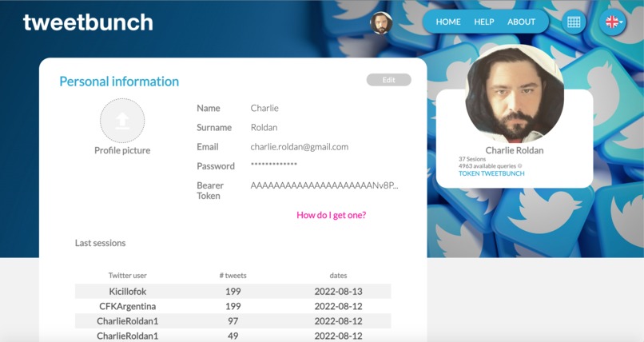This screenshot has height=342, width=644.
Task: Click the Twitter user column header
Action: 127,276
